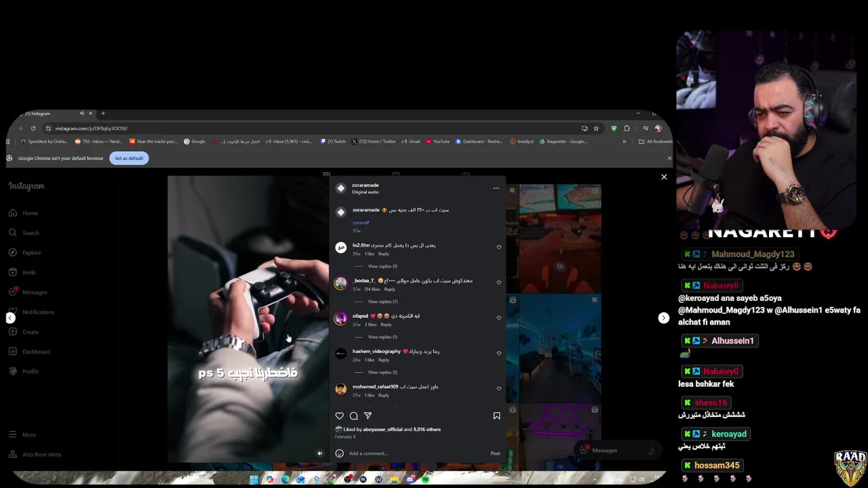This screenshot has height=488, width=868.
Task: Like _bodaa_7_'s comment
Action: click(x=499, y=283)
